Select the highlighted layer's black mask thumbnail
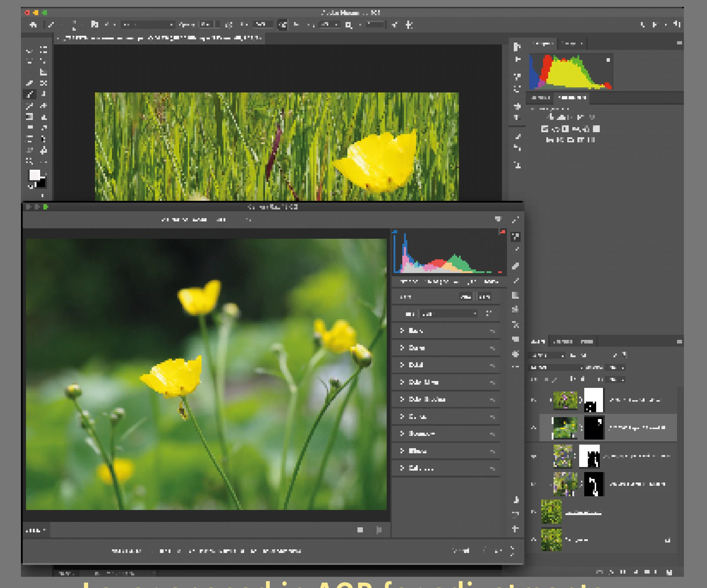Viewport: 707px width, 588px height. [x=594, y=428]
